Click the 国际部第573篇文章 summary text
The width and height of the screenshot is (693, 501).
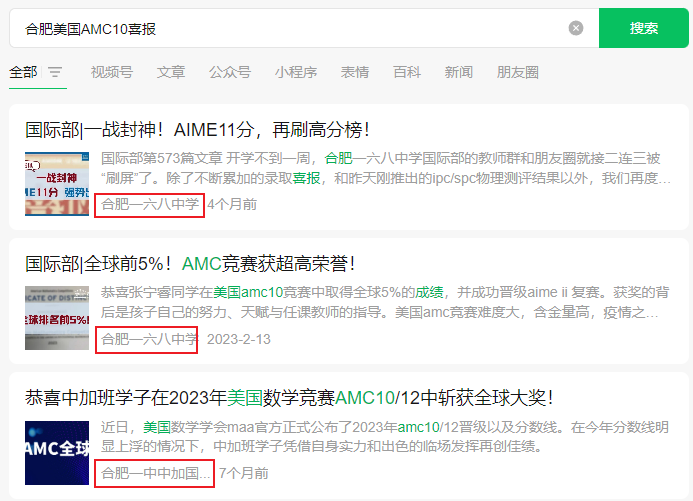386,168
